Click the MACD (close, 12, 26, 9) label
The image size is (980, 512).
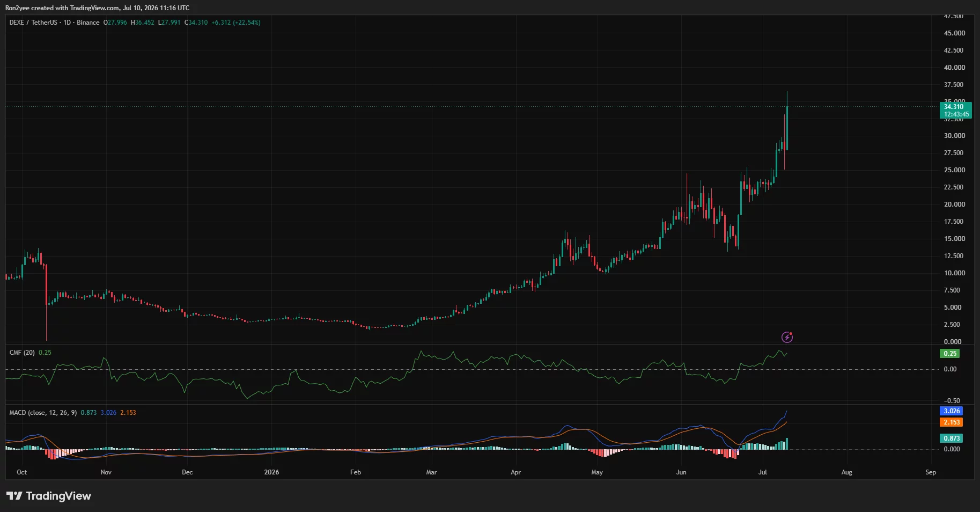pyautogui.click(x=43, y=413)
